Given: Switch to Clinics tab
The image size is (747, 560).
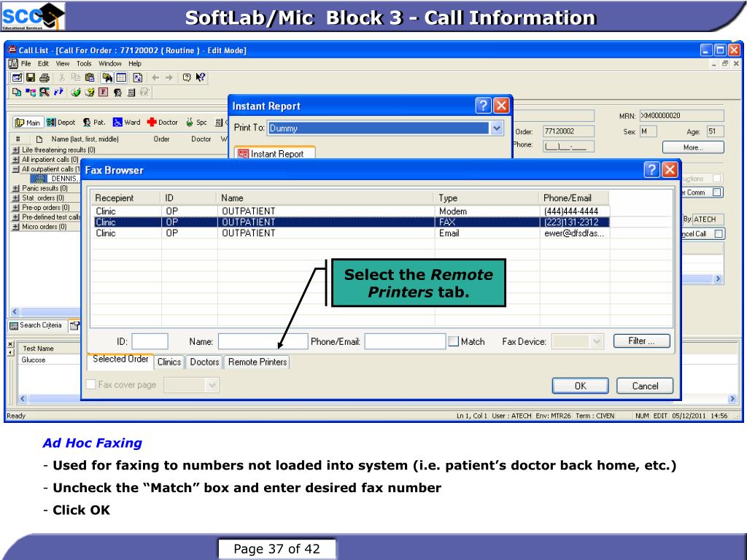Looking at the screenshot, I should [x=169, y=362].
